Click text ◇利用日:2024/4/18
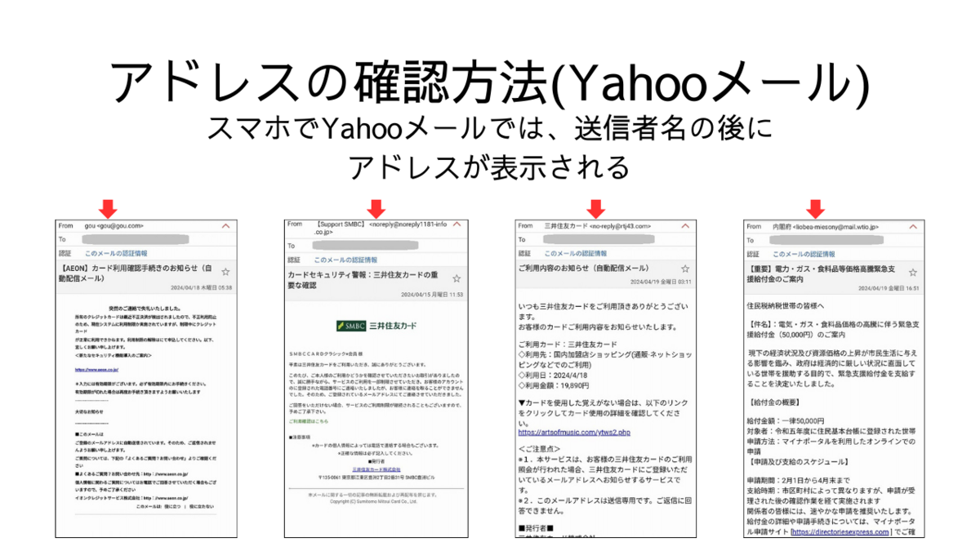980x551 pixels. click(552, 375)
